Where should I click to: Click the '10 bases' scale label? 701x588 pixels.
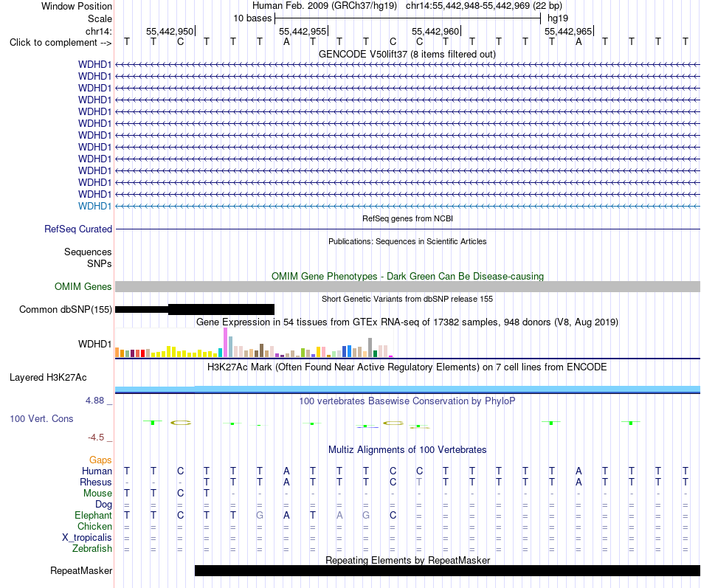pos(252,18)
